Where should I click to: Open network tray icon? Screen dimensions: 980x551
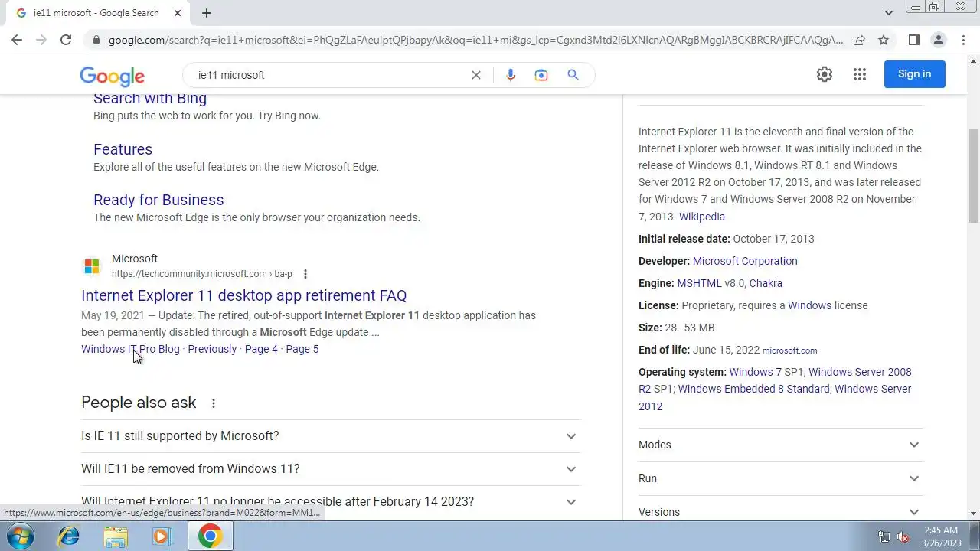[x=884, y=537]
